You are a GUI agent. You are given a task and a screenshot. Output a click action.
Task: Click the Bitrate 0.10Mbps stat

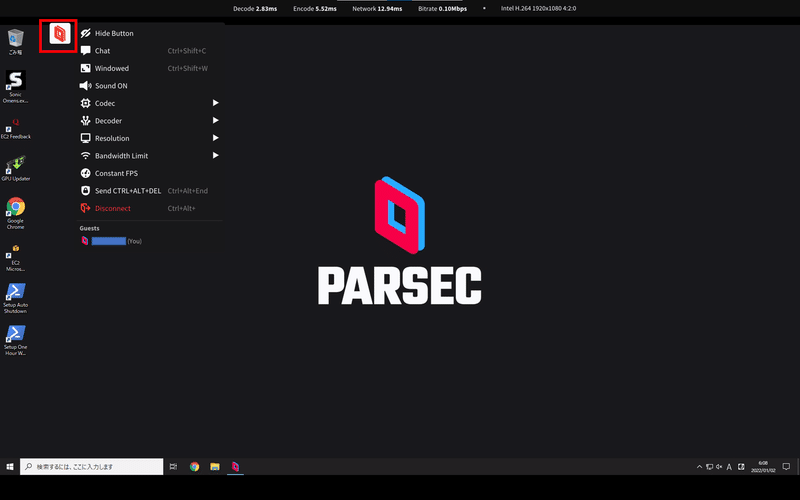[x=442, y=9]
